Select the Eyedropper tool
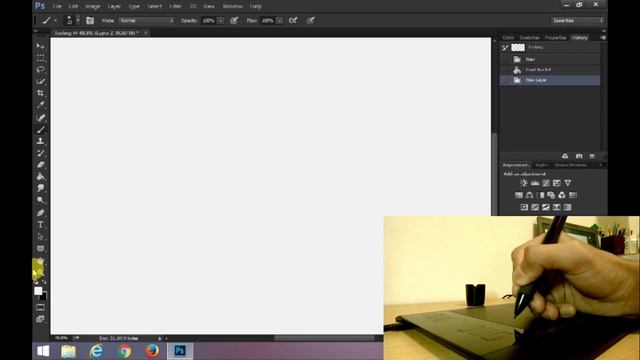The image size is (640, 360). (x=40, y=105)
